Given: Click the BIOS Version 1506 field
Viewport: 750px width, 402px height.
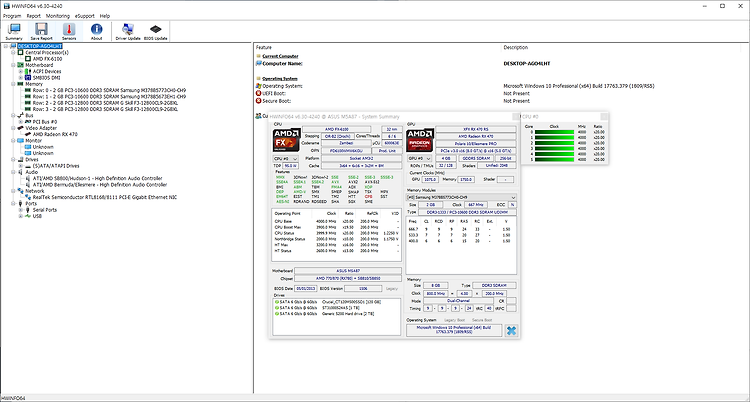Looking at the screenshot, I should 363,289.
